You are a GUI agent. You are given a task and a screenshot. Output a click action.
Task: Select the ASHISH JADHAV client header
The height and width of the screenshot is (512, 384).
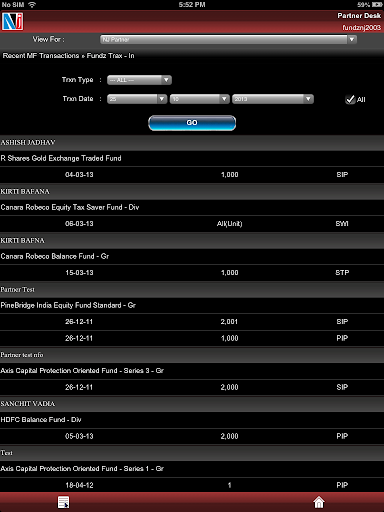click(192, 143)
